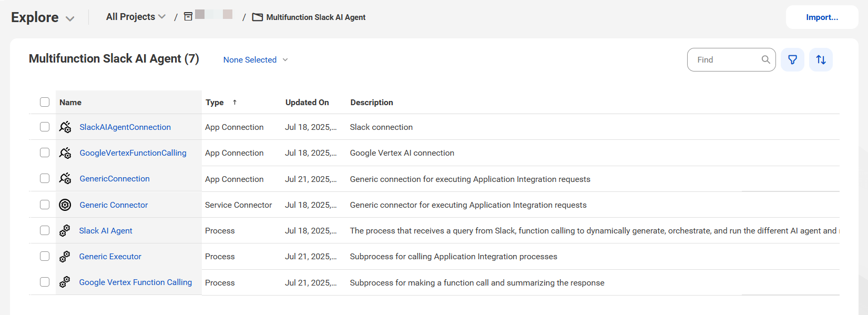Image resolution: width=868 pixels, height=315 pixels.
Task: Click the Type column sort arrow
Action: (x=234, y=102)
